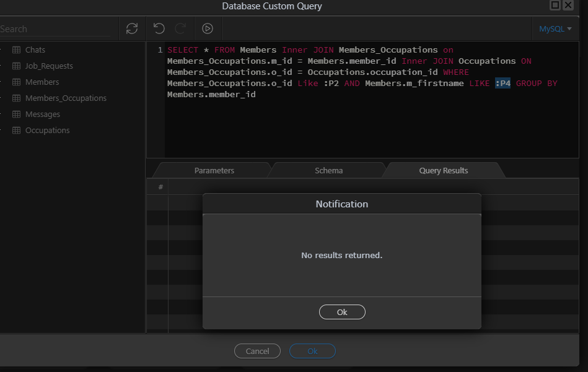
Task: Switch to the Schema tab
Action: pyautogui.click(x=328, y=170)
